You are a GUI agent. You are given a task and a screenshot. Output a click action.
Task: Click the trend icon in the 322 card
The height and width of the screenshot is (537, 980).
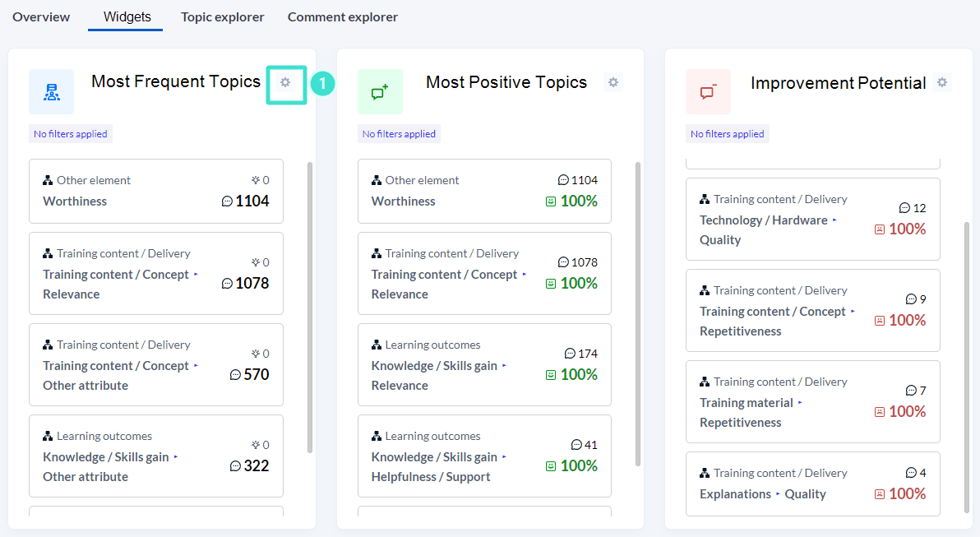coord(256,445)
